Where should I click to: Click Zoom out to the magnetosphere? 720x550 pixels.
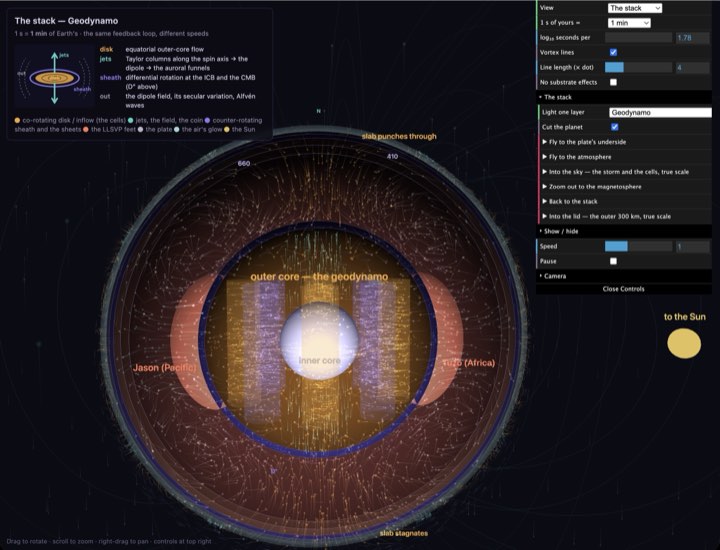[624, 186]
